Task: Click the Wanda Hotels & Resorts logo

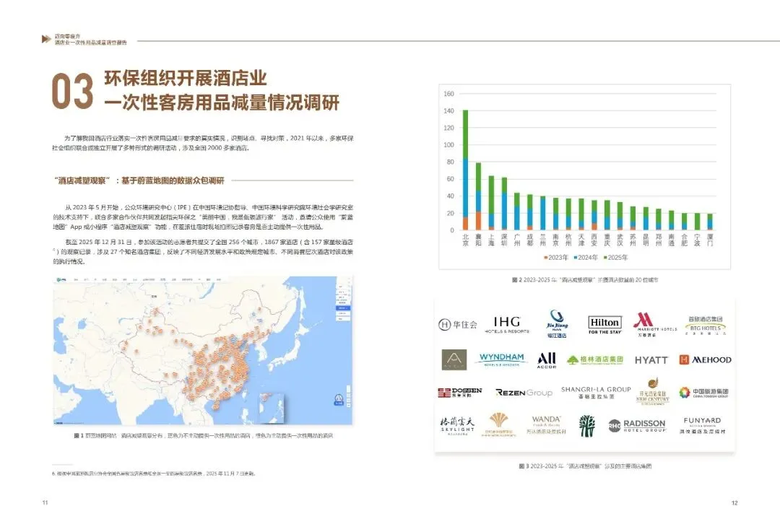Action: [546, 425]
